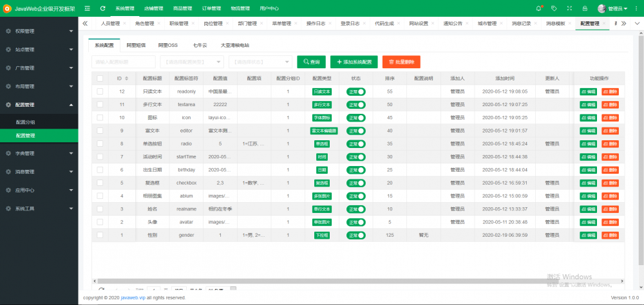Screen dimensions: 644x305
Task: Toggle status switch for readonly row
Action: click(355, 91)
